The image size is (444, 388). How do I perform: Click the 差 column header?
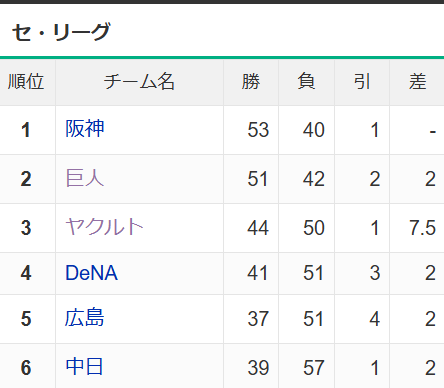coord(417,81)
